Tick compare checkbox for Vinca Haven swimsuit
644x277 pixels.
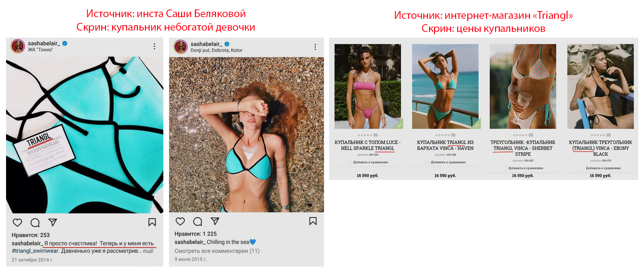tap(427, 163)
